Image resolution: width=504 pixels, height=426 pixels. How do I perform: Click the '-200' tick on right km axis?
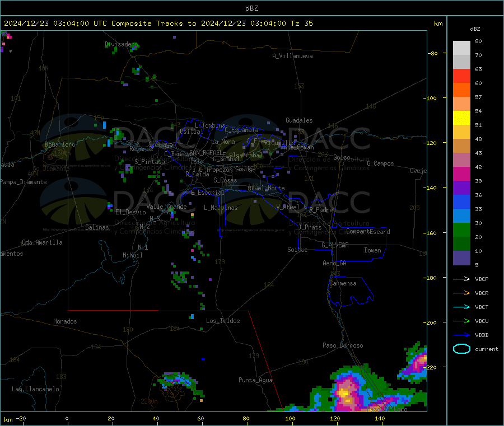(430, 322)
